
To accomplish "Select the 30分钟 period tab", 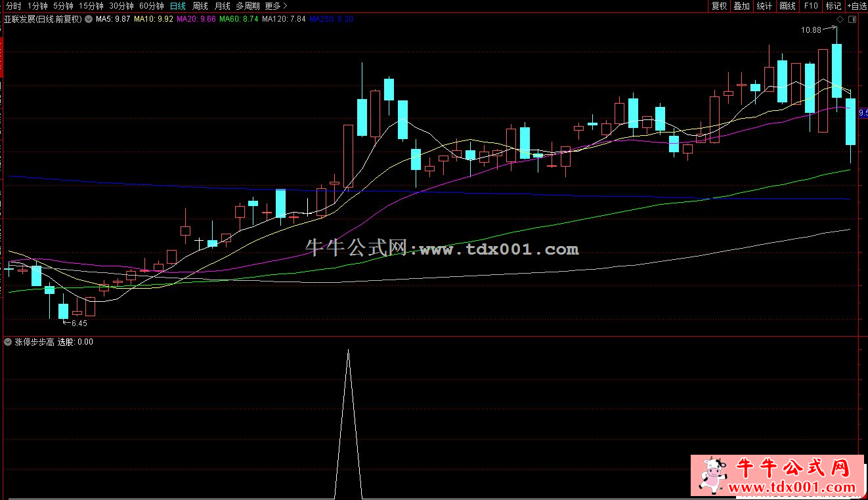I will [x=121, y=6].
